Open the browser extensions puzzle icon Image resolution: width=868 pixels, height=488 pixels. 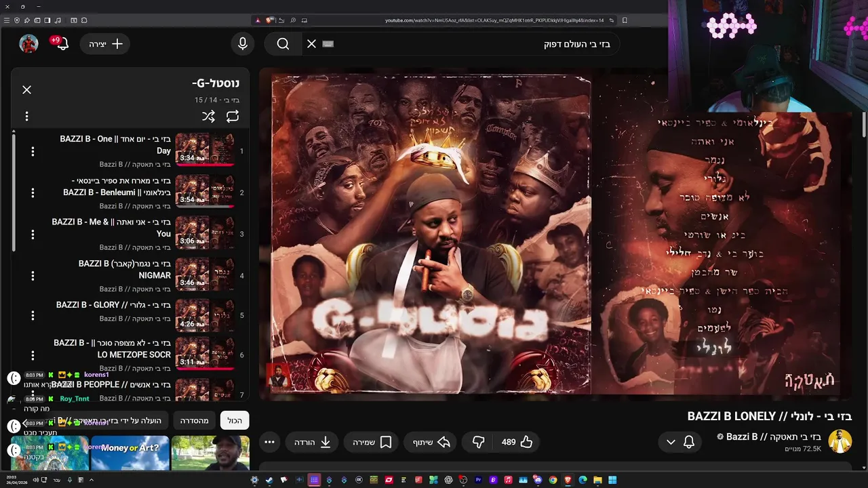[84, 20]
